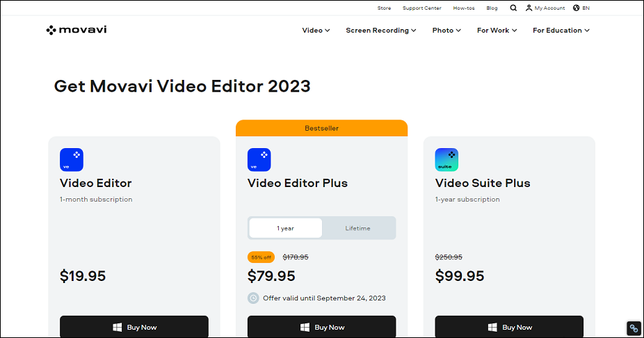Switch to Lifetime license option
Screen dimensions: 644x338
click(357, 228)
